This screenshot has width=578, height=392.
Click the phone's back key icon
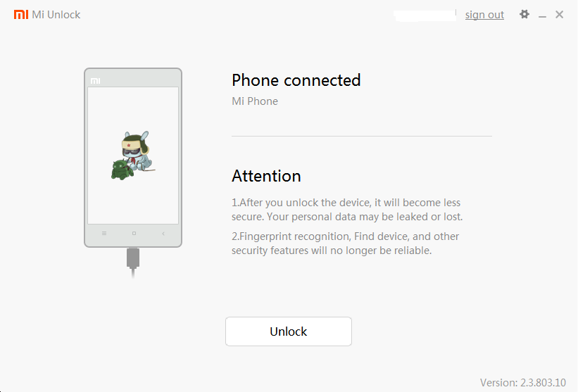click(163, 233)
